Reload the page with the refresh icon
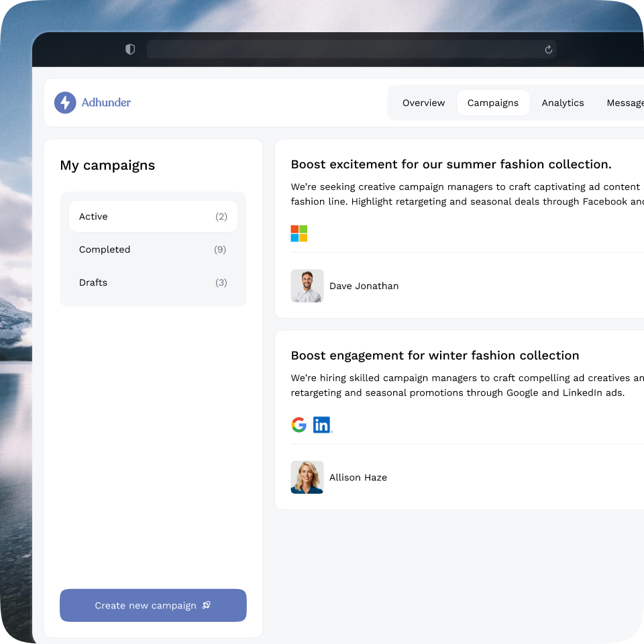 (548, 50)
